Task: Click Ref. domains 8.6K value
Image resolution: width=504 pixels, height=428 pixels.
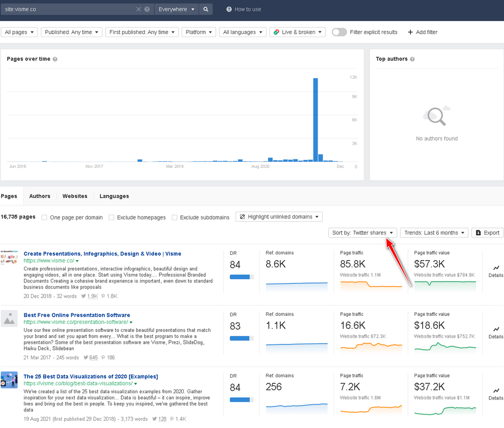Action: [276, 264]
